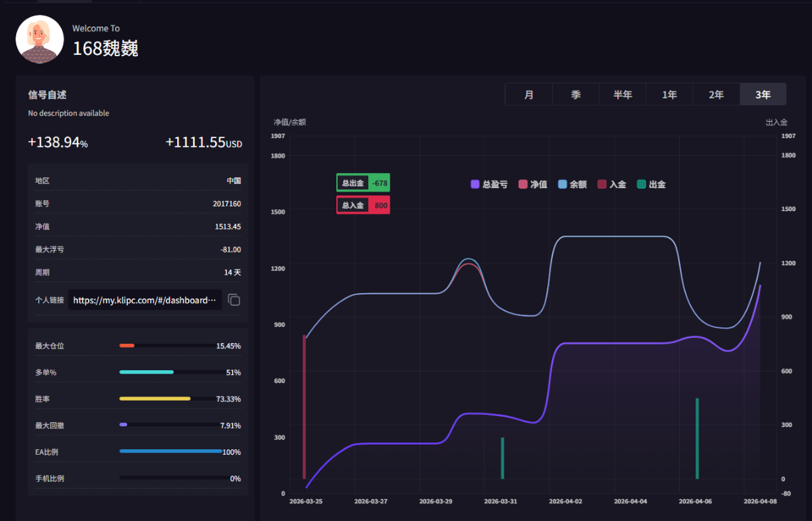Image resolution: width=812 pixels, height=521 pixels.
Task: Click the 总入金 800 badge
Action: (x=363, y=205)
